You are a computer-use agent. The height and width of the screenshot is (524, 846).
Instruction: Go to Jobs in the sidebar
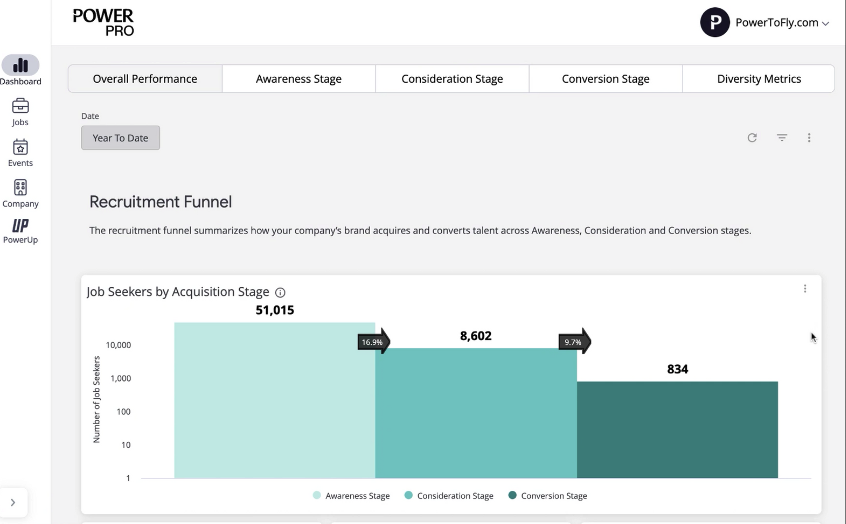(x=20, y=107)
